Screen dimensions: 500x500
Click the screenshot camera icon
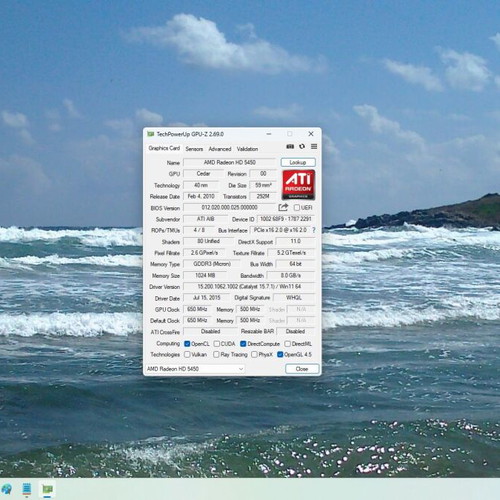click(x=290, y=147)
